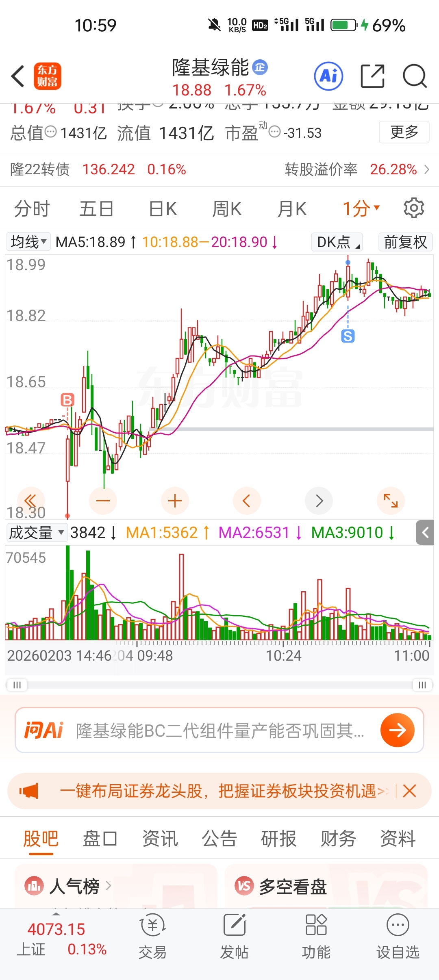Select the 资讯 tab
The image size is (439, 980).
point(160,838)
